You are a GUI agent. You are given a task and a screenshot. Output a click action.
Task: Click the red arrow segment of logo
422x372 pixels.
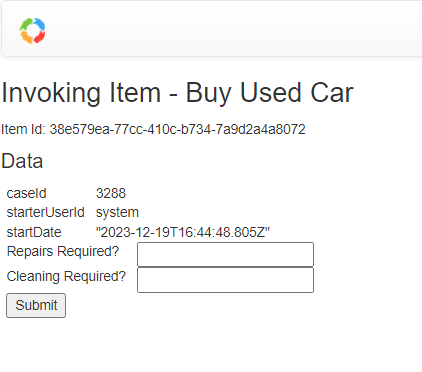tap(40, 37)
